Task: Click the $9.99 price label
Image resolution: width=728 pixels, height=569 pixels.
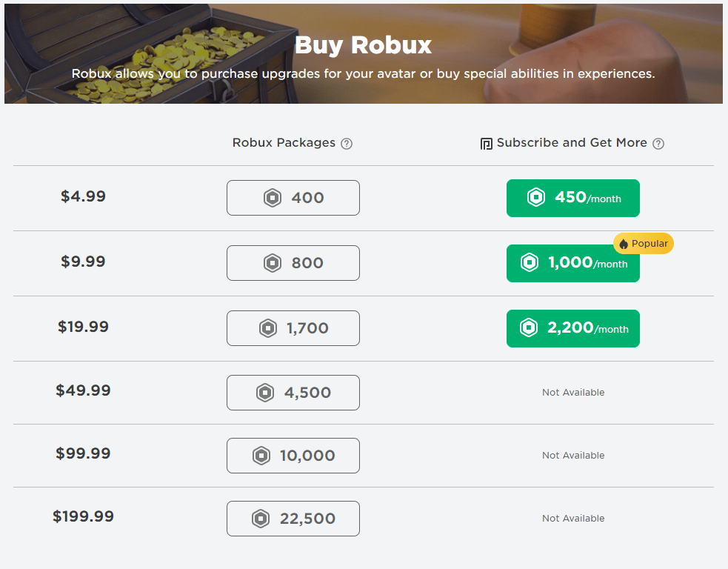Action: click(83, 261)
